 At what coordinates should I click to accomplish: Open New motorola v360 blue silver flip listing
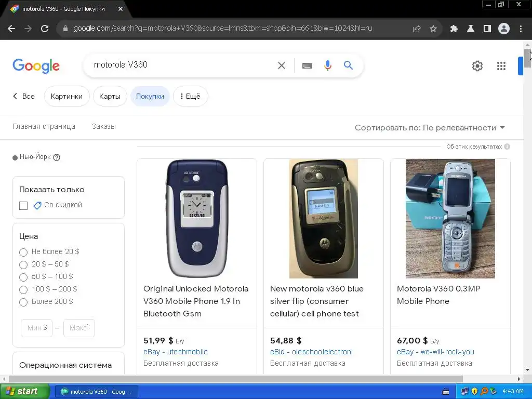click(x=316, y=301)
